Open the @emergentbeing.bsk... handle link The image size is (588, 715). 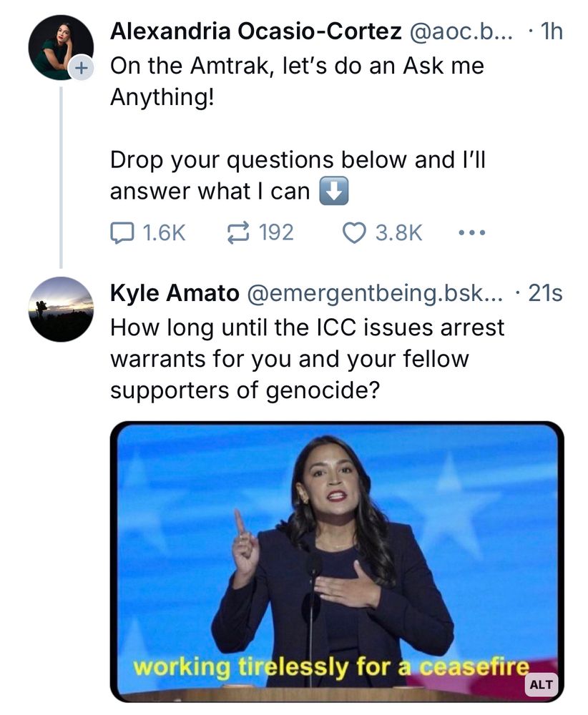coord(375,293)
